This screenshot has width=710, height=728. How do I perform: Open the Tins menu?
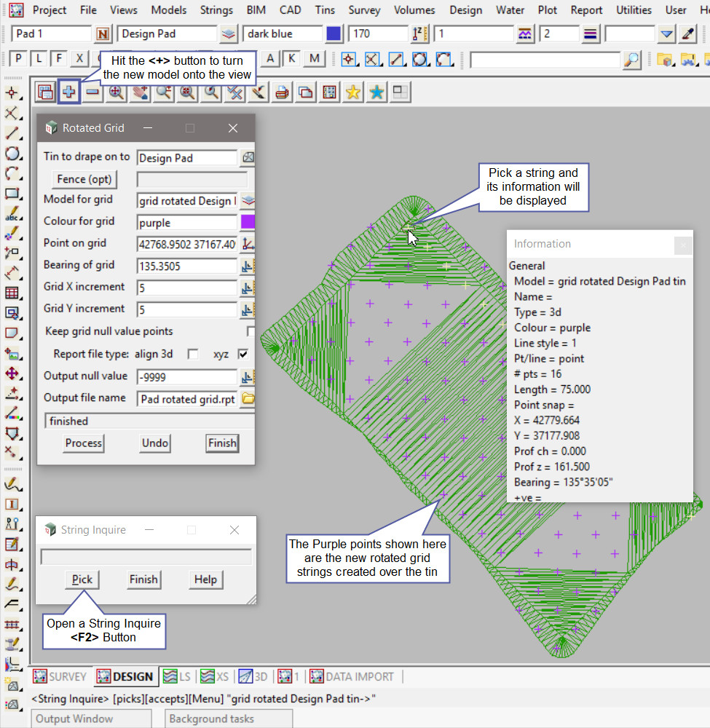point(325,10)
